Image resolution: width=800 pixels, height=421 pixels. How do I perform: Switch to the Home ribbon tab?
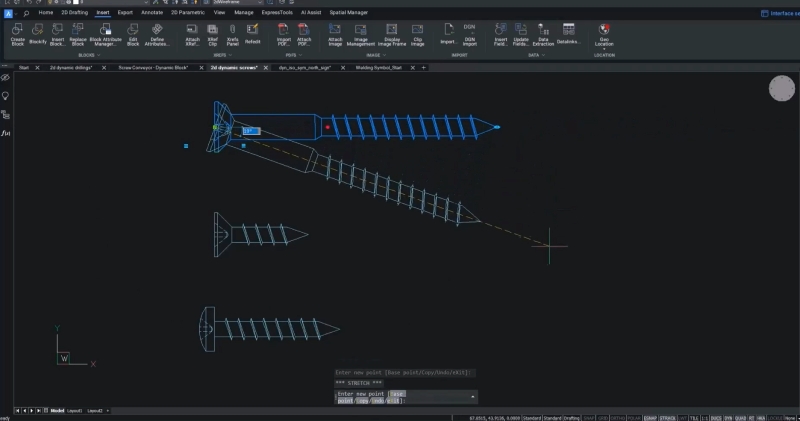pyautogui.click(x=45, y=12)
